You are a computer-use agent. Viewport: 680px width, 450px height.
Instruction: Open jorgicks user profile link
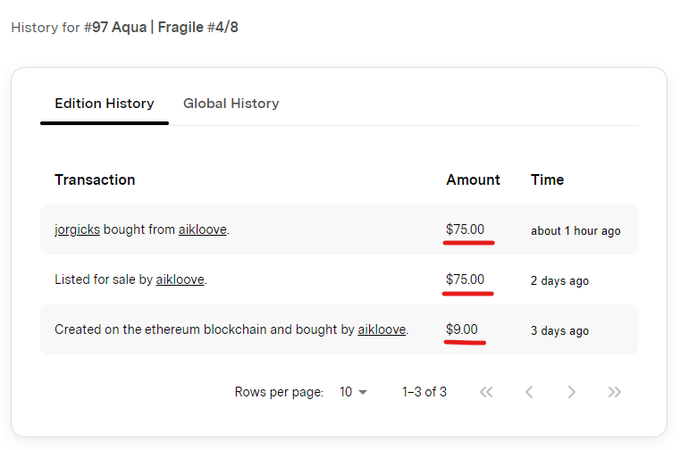76,230
